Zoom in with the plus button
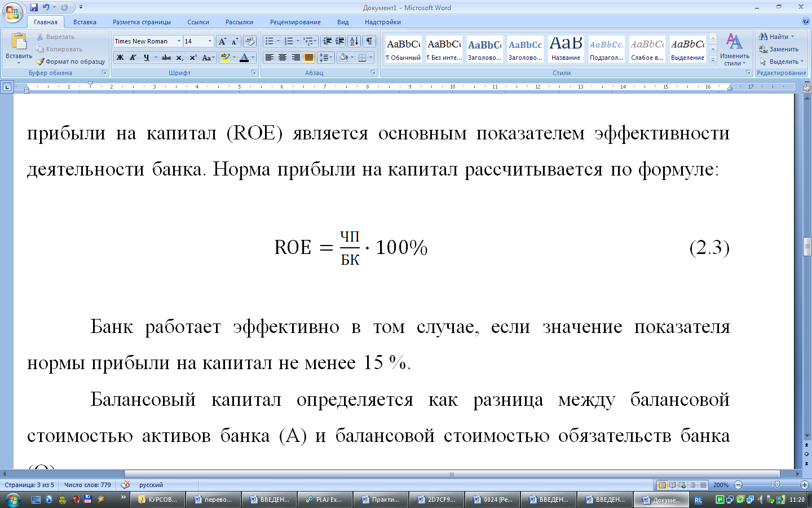Screen dimensions: 812x508 click(x=805, y=485)
